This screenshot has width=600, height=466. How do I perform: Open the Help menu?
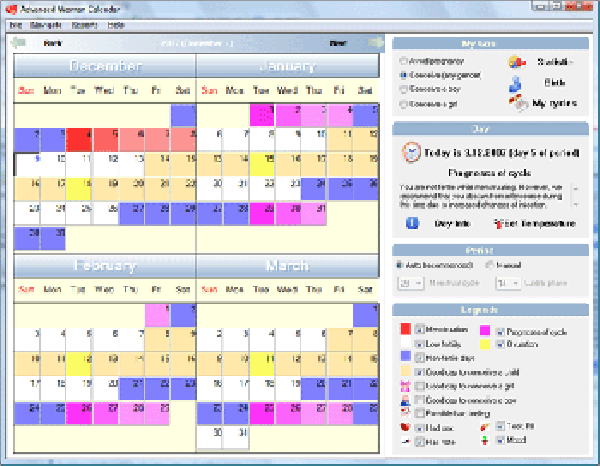tap(116, 23)
